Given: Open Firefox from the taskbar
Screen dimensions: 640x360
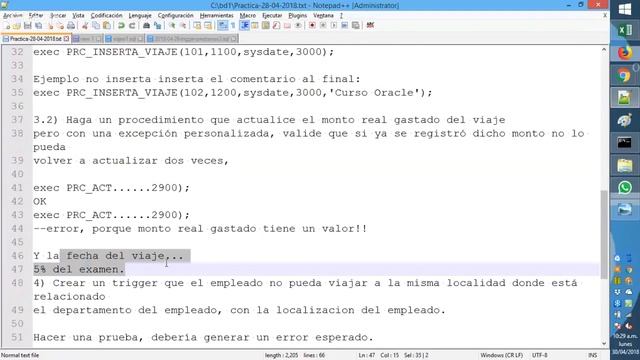Looking at the screenshot, I should (x=625, y=53).
